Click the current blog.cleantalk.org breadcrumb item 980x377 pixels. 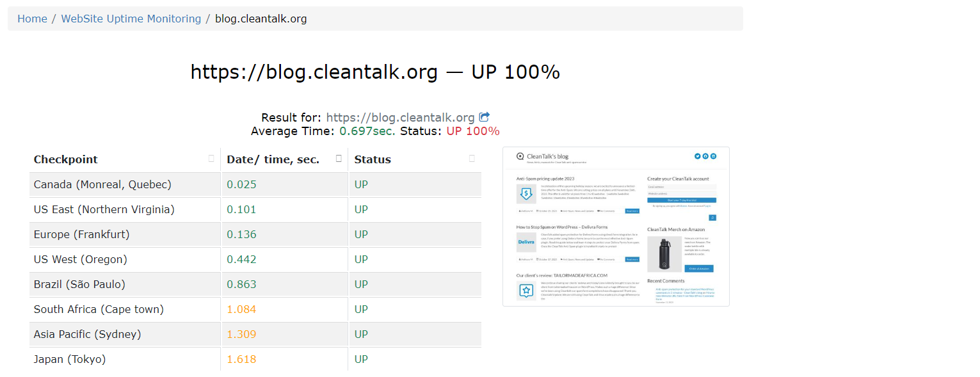(x=261, y=19)
